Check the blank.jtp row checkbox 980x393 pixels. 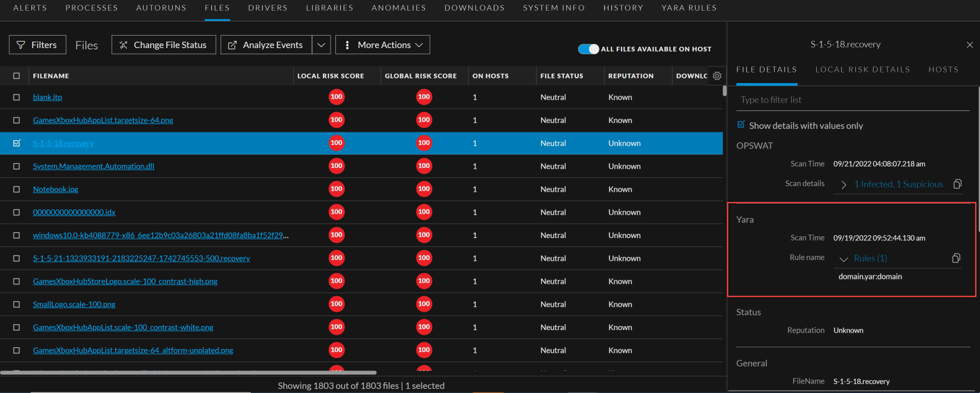coord(17,97)
